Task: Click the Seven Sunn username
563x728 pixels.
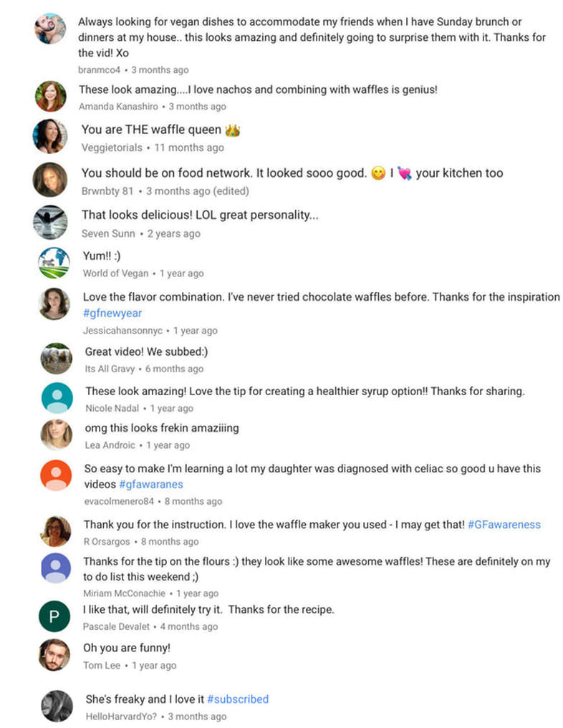Action: [x=108, y=233]
